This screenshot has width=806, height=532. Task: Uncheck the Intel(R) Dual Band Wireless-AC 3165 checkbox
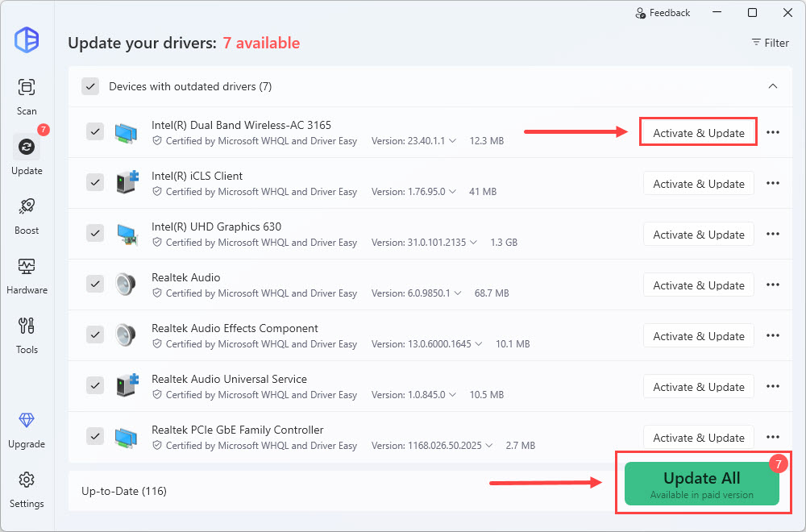pos(95,131)
